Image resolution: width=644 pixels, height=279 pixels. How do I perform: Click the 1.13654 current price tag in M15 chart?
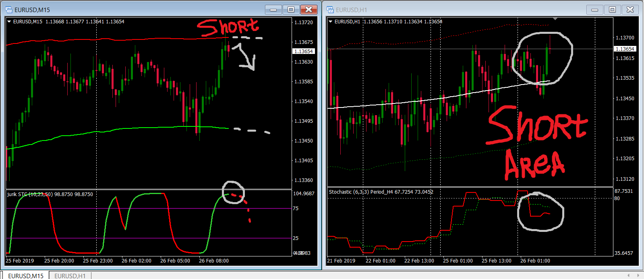pos(303,52)
